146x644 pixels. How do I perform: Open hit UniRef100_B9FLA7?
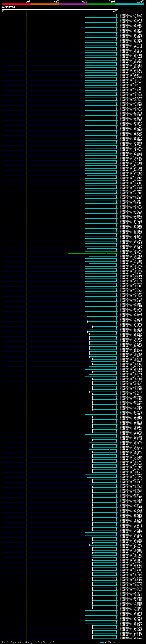131,22
